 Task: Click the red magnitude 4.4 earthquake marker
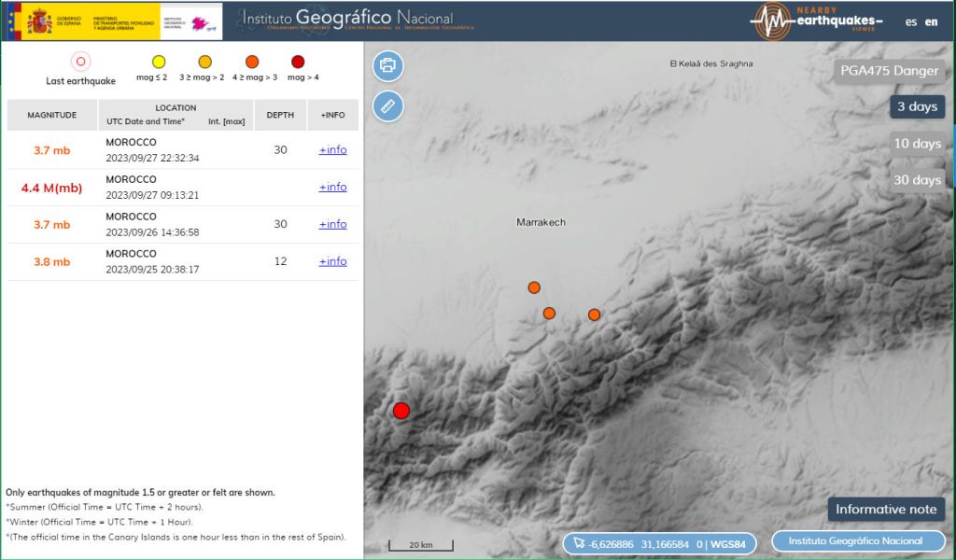[x=401, y=411]
